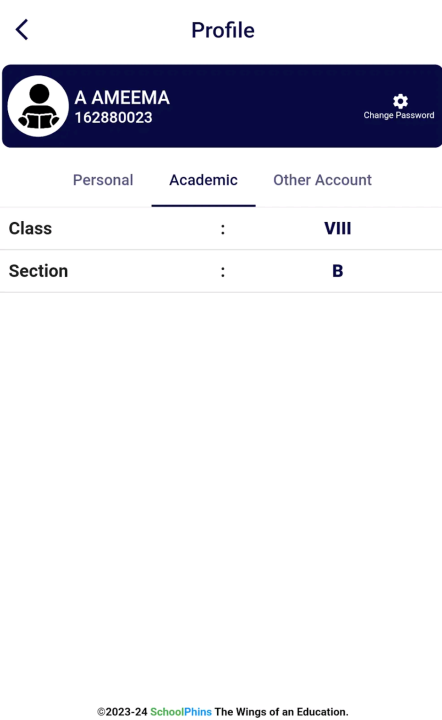442x720 pixels.
Task: Open the Change Password gear icon
Action: click(x=400, y=101)
